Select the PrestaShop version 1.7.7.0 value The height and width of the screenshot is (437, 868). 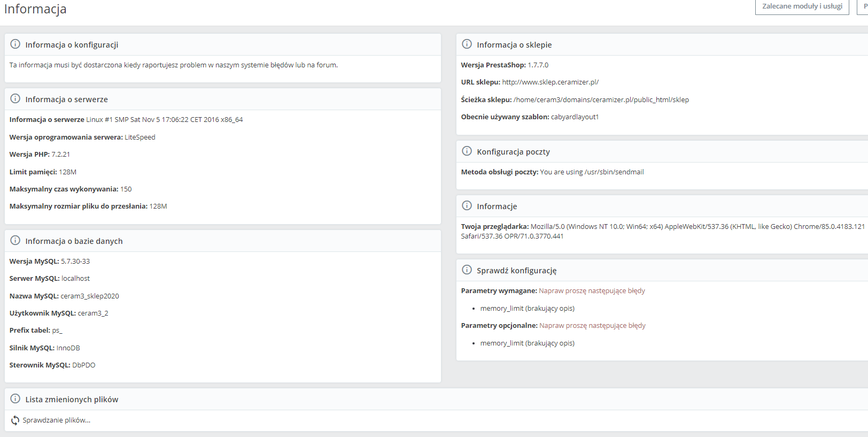click(538, 65)
